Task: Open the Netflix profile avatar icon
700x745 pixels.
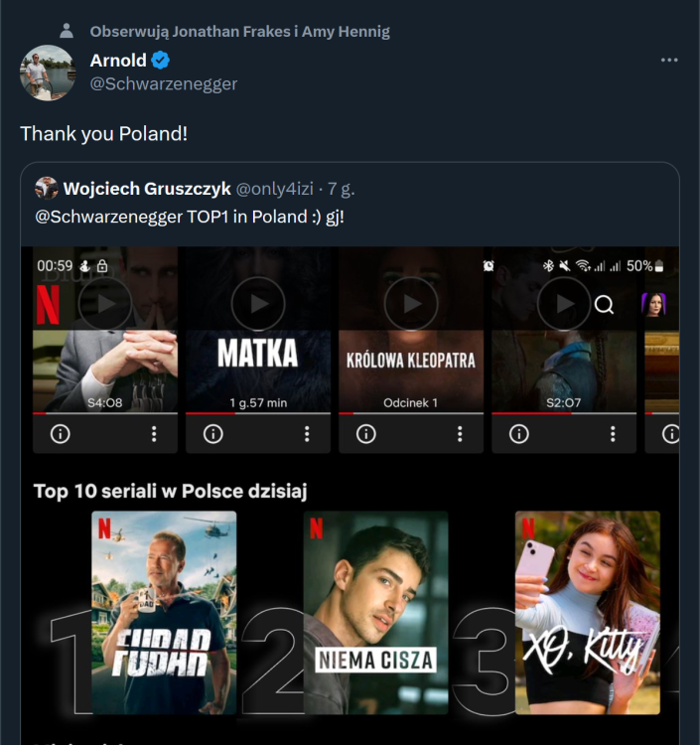Action: coord(654,305)
